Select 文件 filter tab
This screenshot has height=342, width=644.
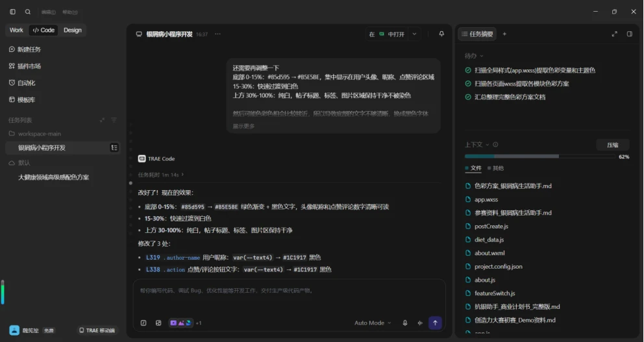[473, 168]
